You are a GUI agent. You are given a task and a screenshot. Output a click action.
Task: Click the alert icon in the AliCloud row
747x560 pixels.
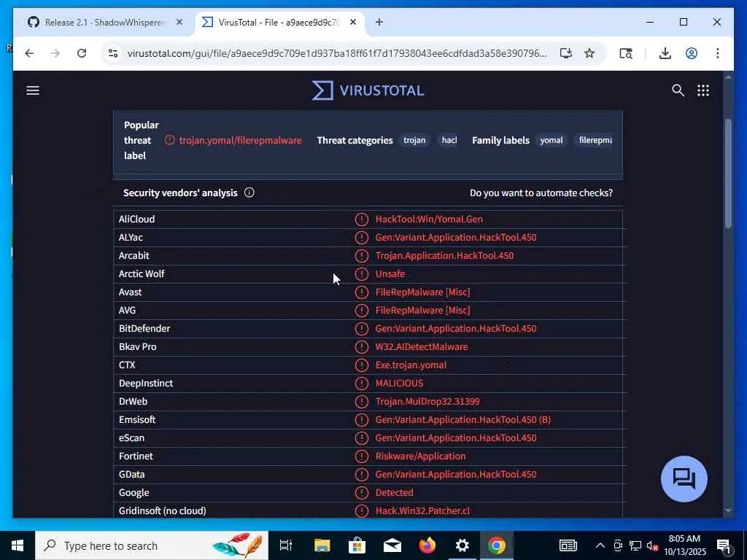pyautogui.click(x=362, y=219)
